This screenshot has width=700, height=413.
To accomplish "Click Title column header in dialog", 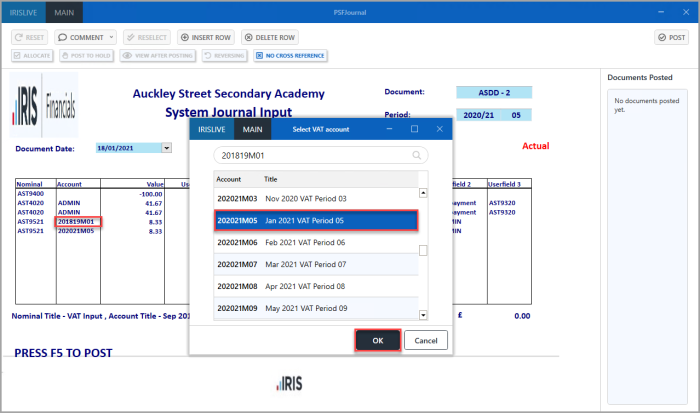I will (271, 179).
